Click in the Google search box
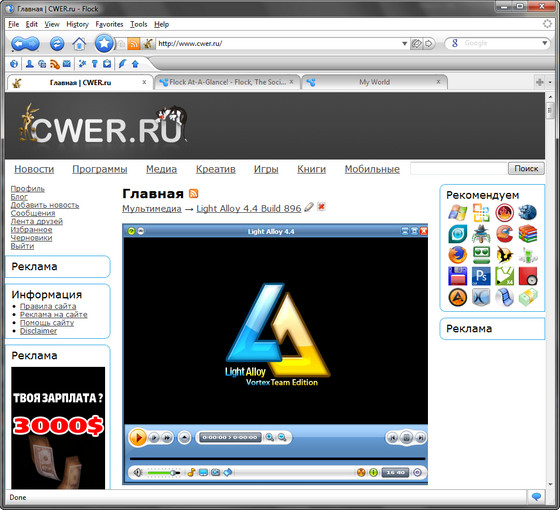The height and width of the screenshot is (510, 560). (x=500, y=43)
